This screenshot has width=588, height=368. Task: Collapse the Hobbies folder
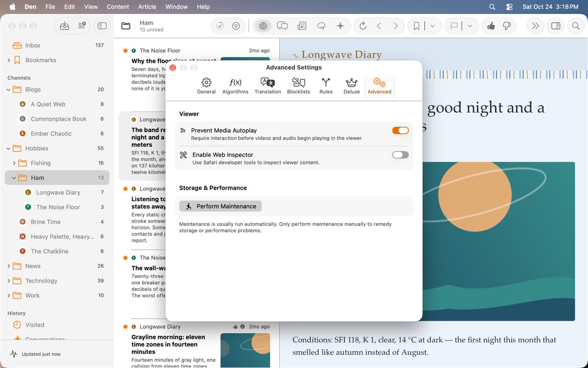click(x=9, y=148)
